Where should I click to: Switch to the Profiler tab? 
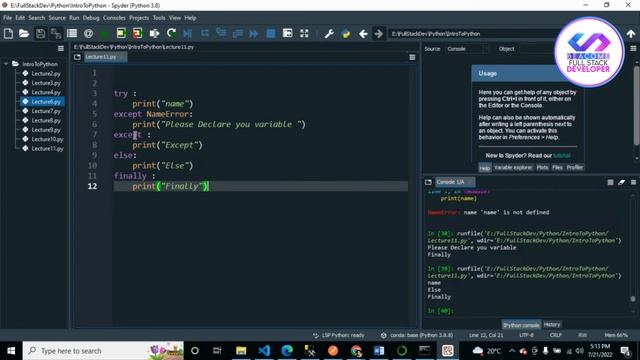pos(575,168)
